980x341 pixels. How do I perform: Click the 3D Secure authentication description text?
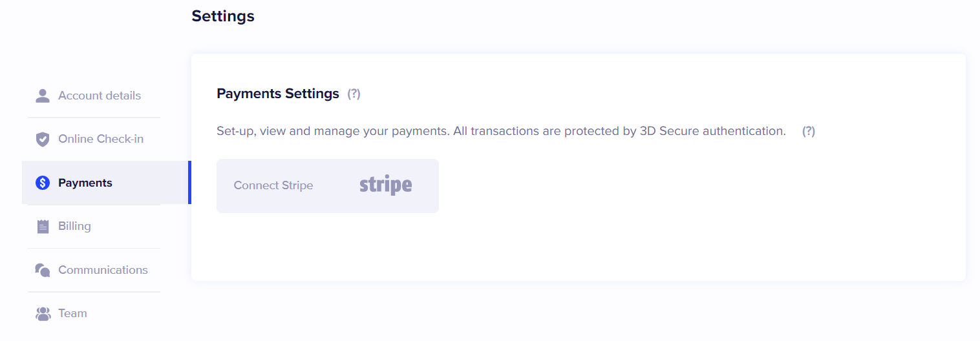[501, 131]
